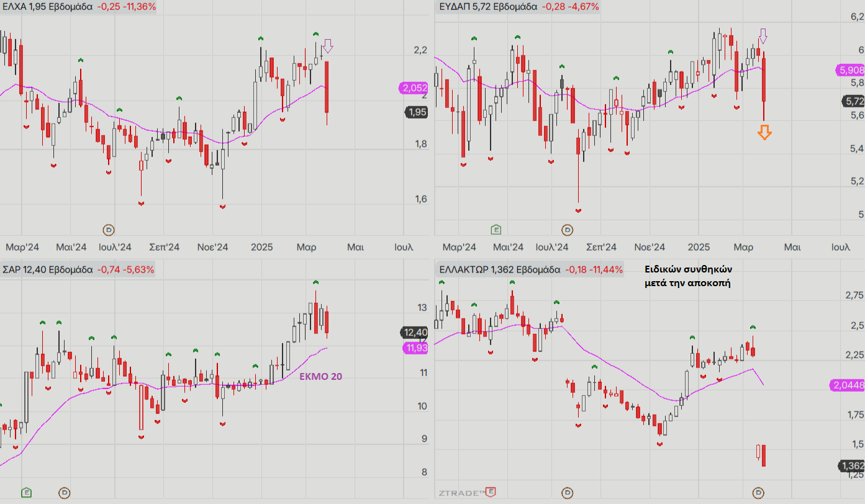Click the latest D marker under ΕΛΛΑΚΤΩΡ gap-down candle

[x=758, y=492]
